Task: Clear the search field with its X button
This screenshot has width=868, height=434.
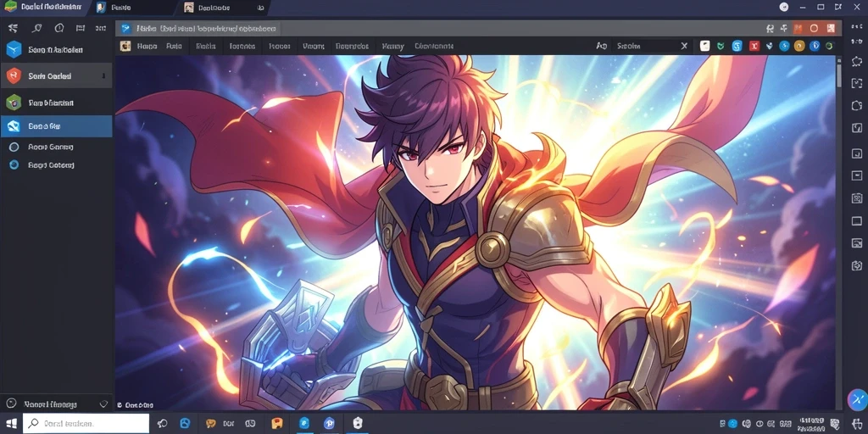Action: (x=684, y=47)
